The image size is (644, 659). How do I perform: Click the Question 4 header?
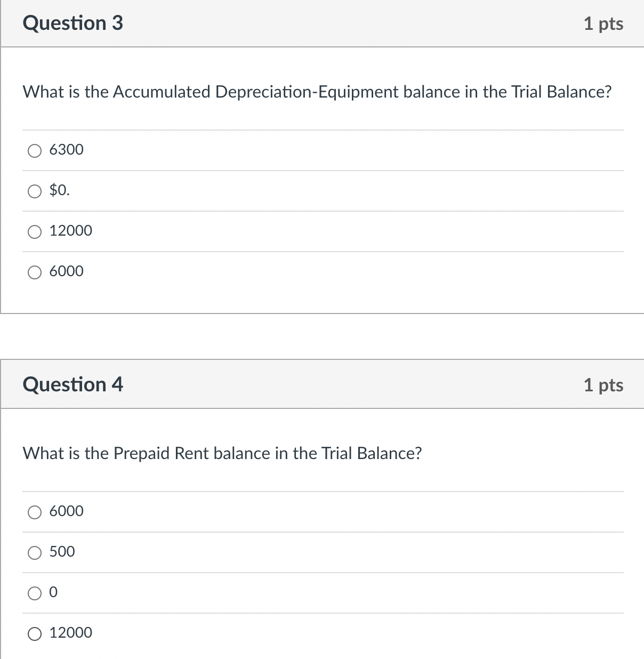pyautogui.click(x=73, y=384)
